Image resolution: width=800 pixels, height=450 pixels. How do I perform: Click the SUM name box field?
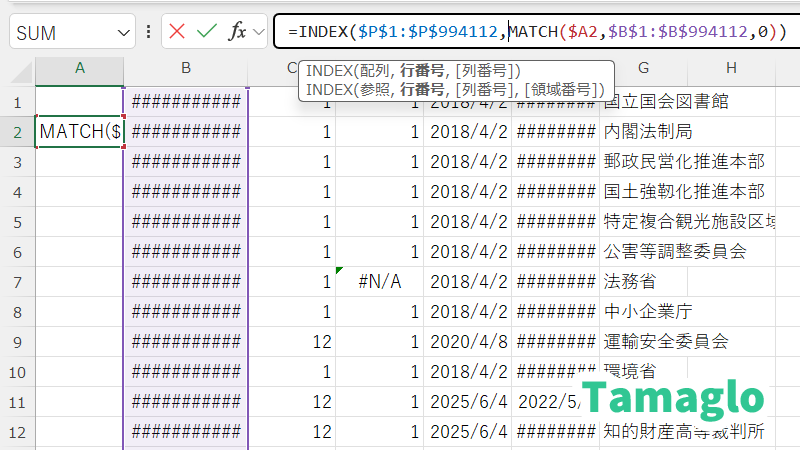[x=60, y=32]
